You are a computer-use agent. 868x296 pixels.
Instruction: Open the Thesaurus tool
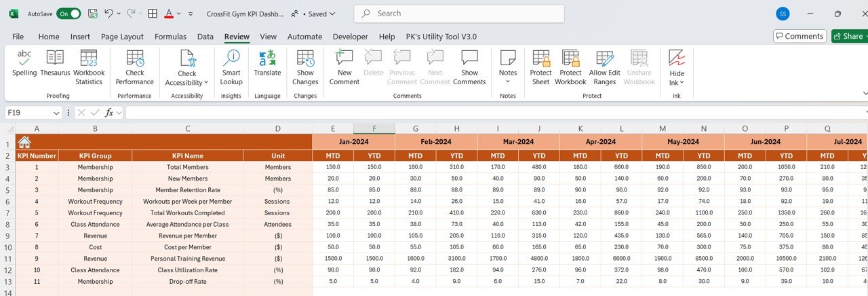[55, 63]
